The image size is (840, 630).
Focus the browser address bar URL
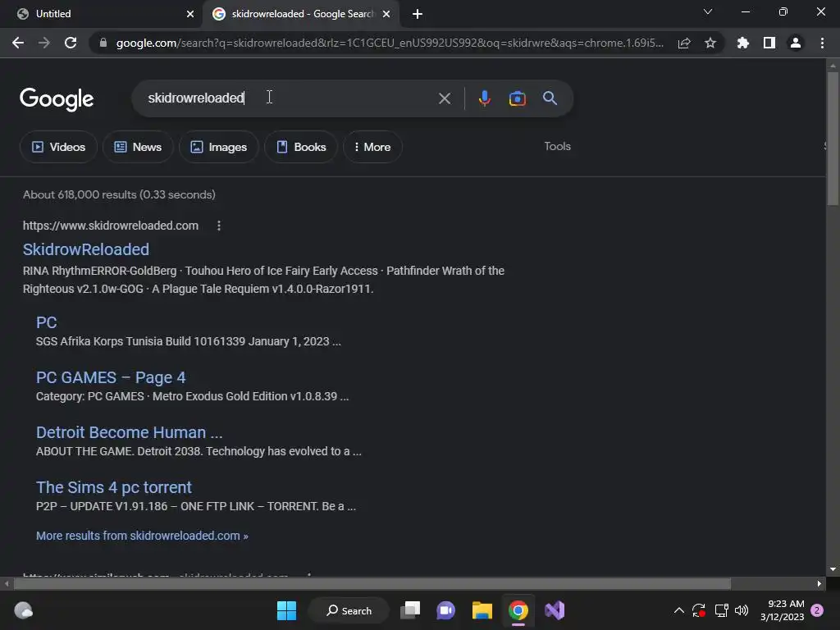pos(390,43)
